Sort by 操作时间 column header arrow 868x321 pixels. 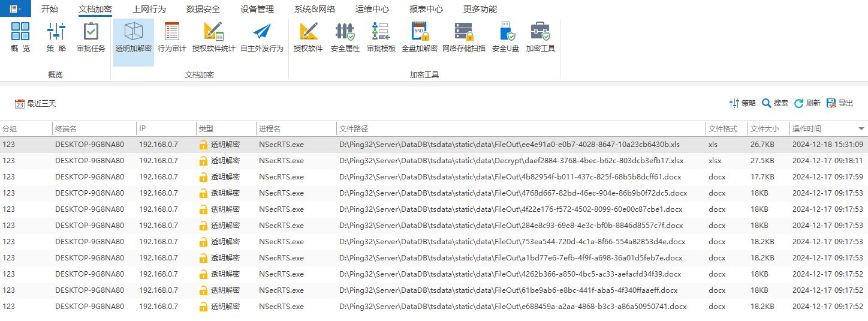[x=861, y=129]
